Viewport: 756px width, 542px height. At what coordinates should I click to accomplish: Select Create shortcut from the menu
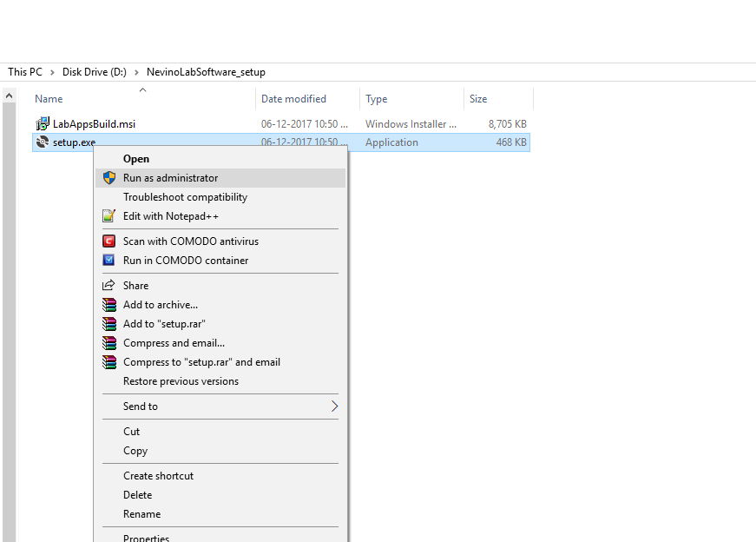[x=158, y=476]
